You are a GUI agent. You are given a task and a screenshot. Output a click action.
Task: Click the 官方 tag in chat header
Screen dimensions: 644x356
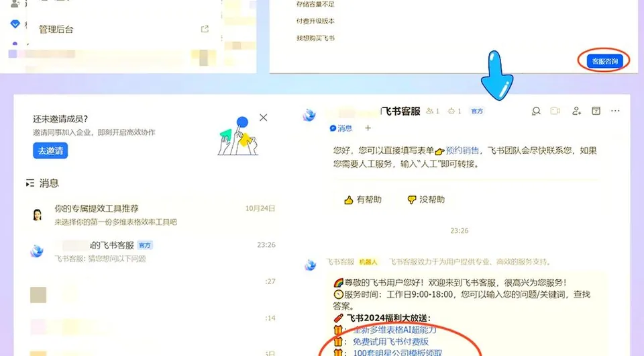(x=477, y=111)
